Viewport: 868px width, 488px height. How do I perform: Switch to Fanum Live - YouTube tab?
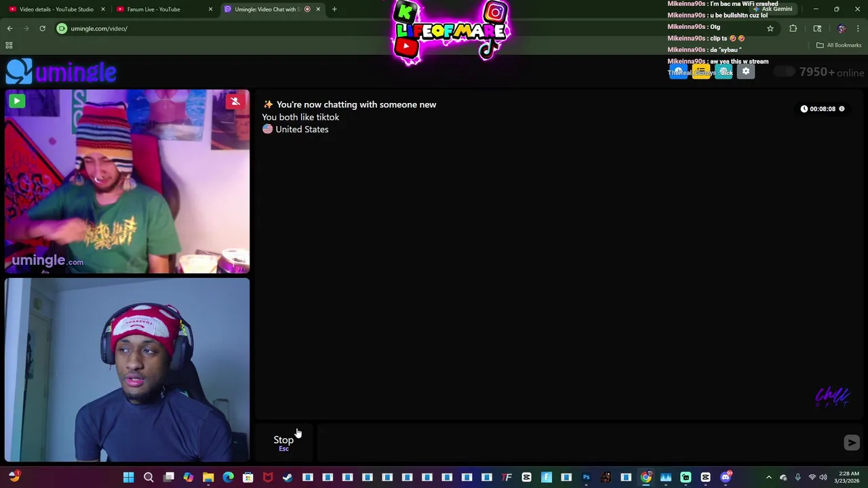153,9
